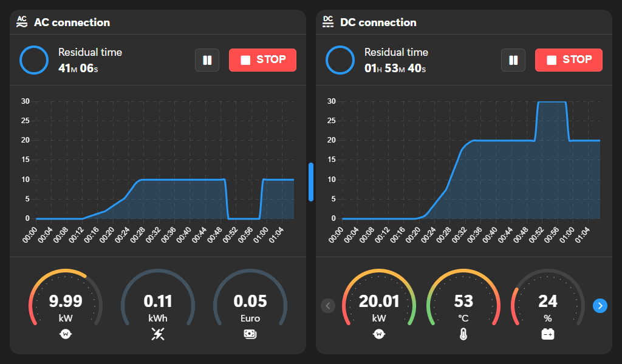The width and height of the screenshot is (622, 364).
Task: Select the power icon under the 9.99 kW gauge
Action: [x=66, y=334]
